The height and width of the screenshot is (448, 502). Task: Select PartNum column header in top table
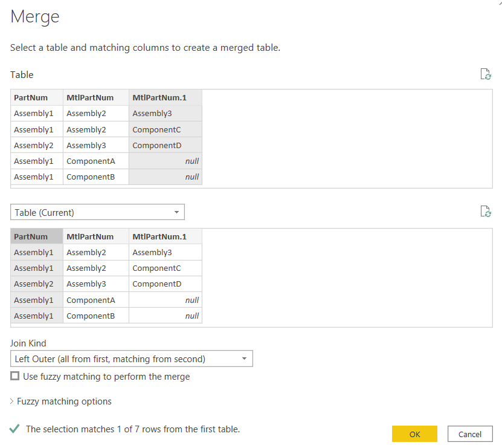(x=37, y=97)
